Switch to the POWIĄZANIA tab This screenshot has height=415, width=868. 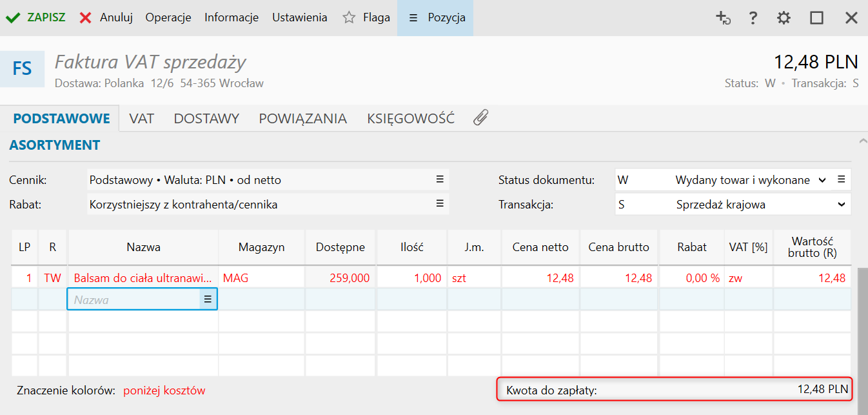tap(303, 119)
